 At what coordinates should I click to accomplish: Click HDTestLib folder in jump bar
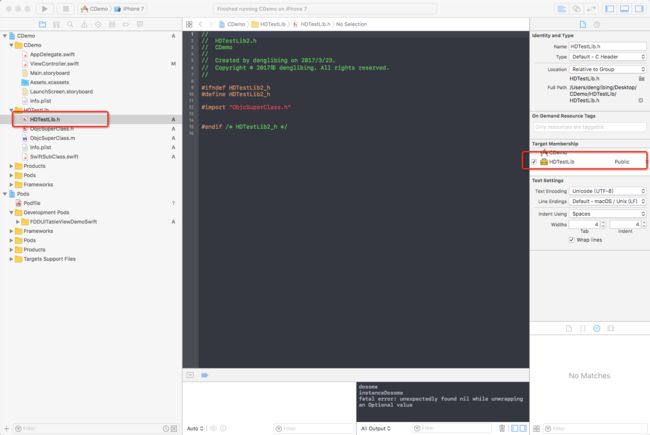click(x=269, y=24)
